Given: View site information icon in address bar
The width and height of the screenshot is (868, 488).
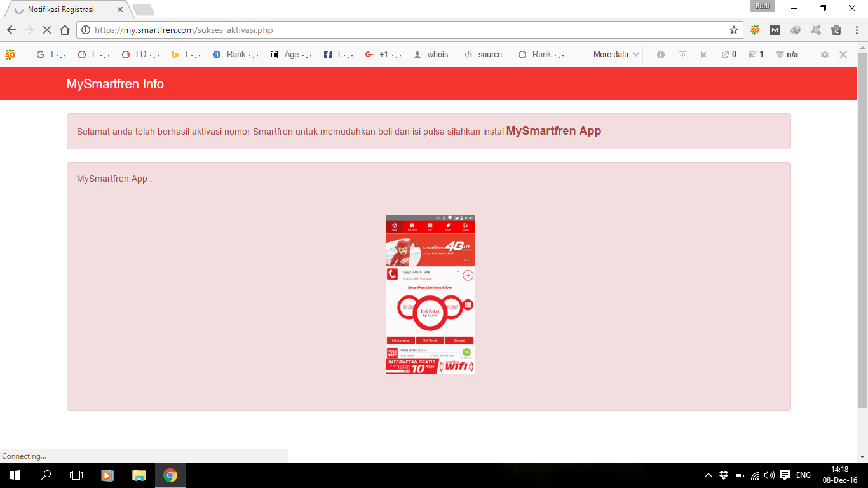Looking at the screenshot, I should 86,30.
